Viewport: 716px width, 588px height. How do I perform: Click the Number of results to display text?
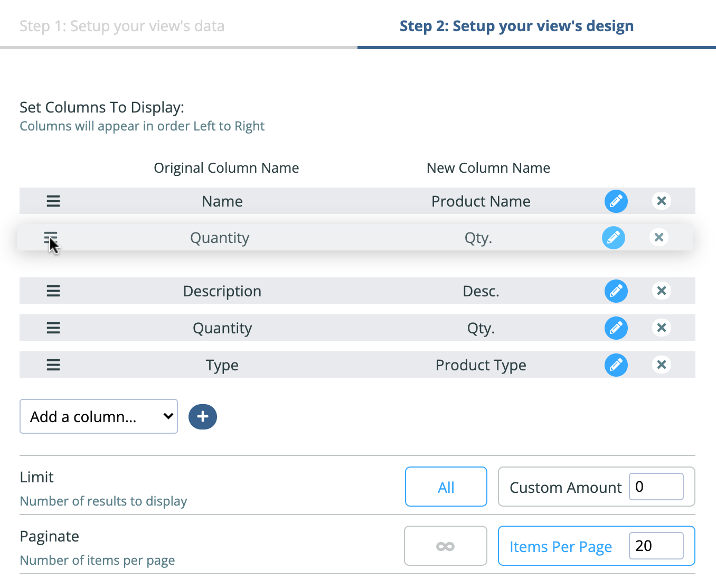103,501
